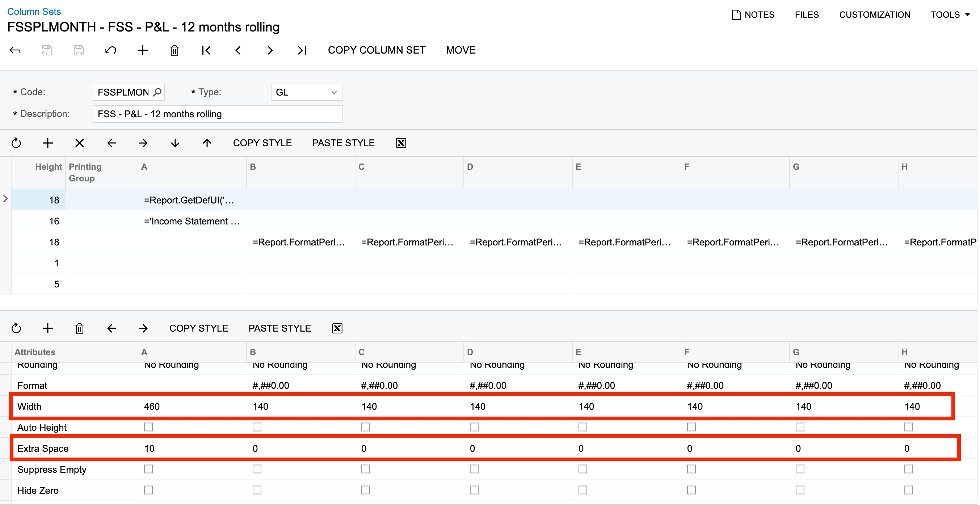Click Copy Column Set button

377,50
